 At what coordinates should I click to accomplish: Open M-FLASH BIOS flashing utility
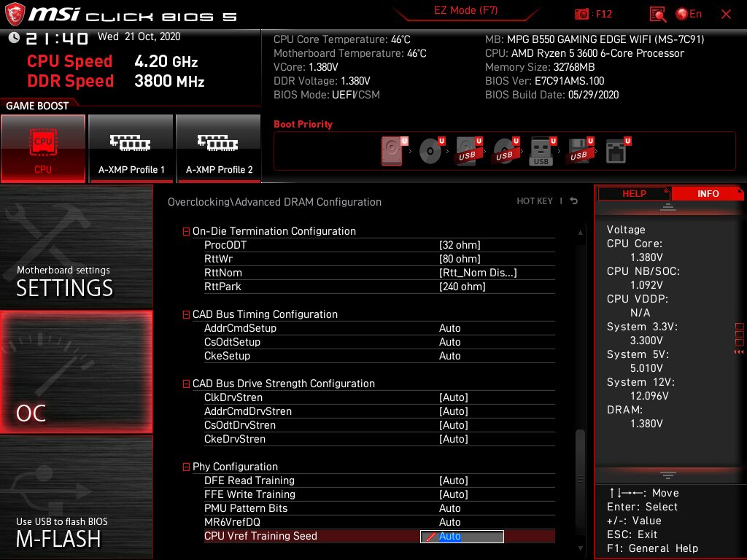(76, 497)
